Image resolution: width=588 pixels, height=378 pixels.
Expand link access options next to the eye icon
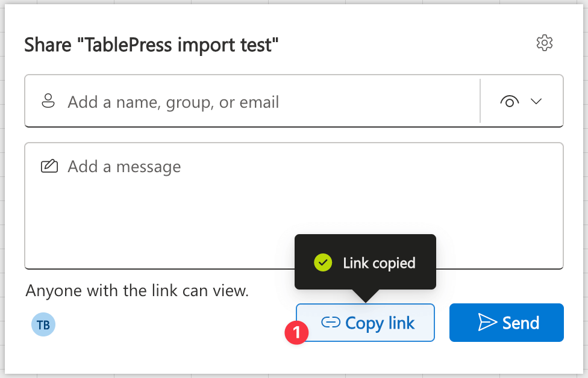(536, 101)
